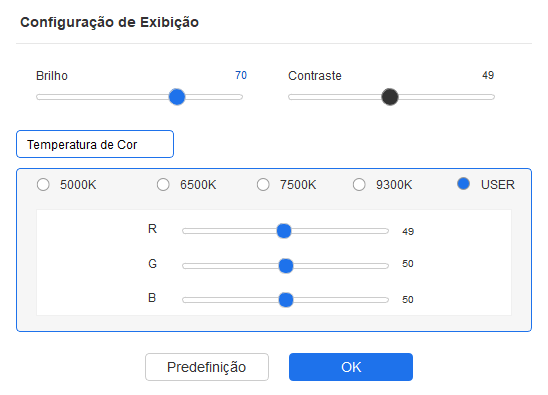Image resolution: width=548 pixels, height=395 pixels.
Task: Click the R channel slider handle
Action: pos(284,231)
